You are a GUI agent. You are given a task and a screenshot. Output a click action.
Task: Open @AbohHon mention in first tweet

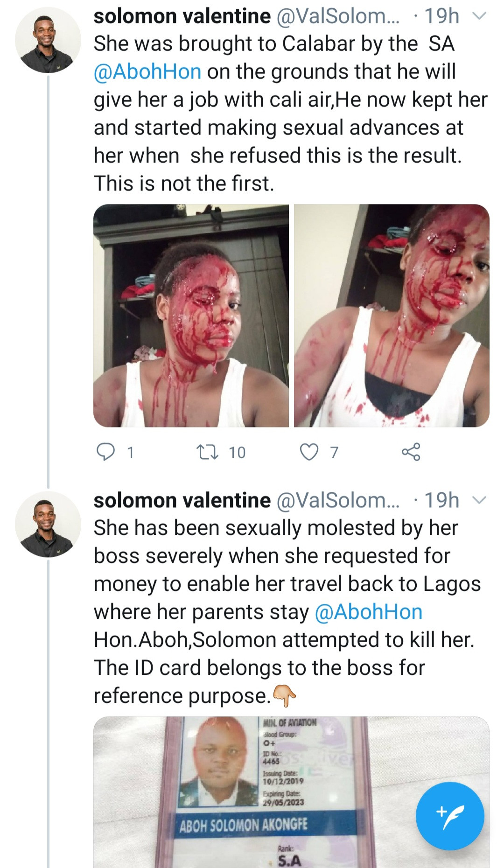pos(147,72)
